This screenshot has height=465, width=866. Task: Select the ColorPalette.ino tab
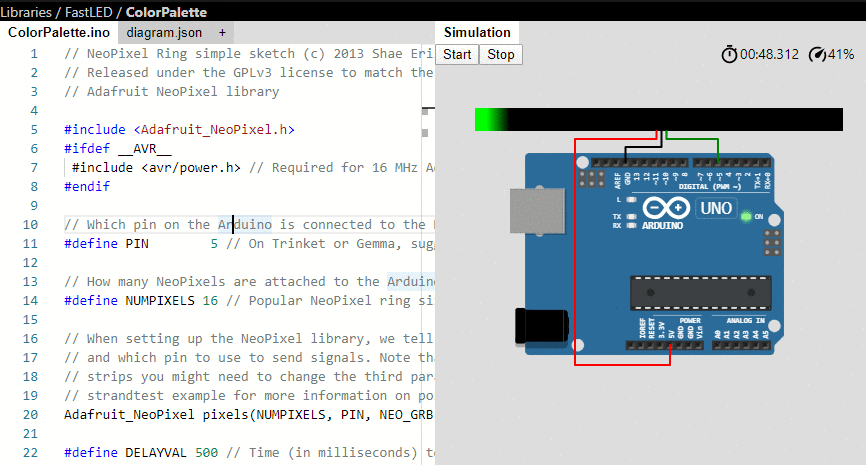(x=59, y=32)
